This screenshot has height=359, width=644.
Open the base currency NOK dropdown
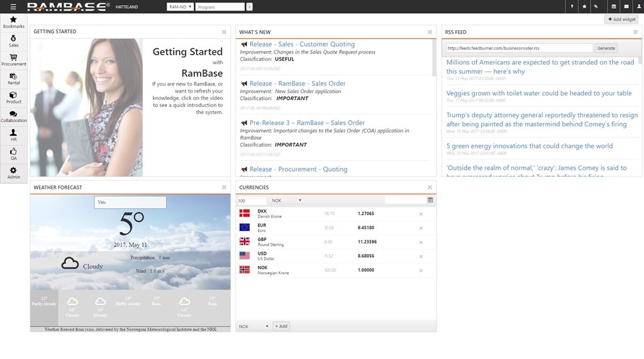click(287, 201)
